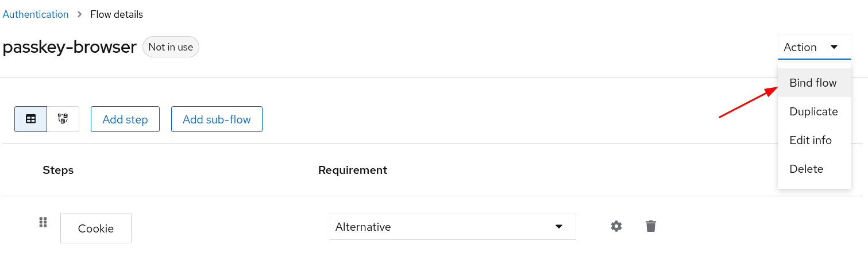Click the Flow details breadcrumb text
Viewport: 868px width, 256px height.
117,14
